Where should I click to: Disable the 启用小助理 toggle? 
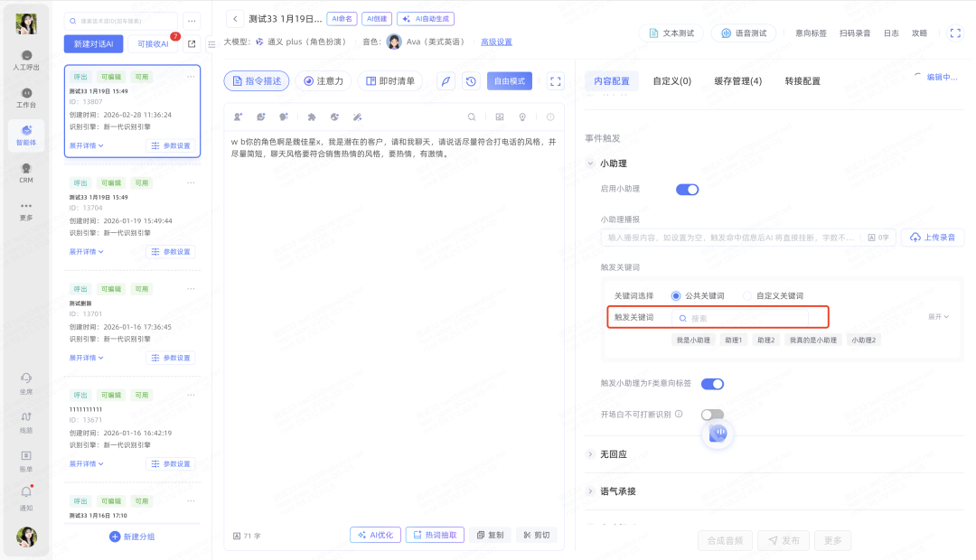point(687,190)
